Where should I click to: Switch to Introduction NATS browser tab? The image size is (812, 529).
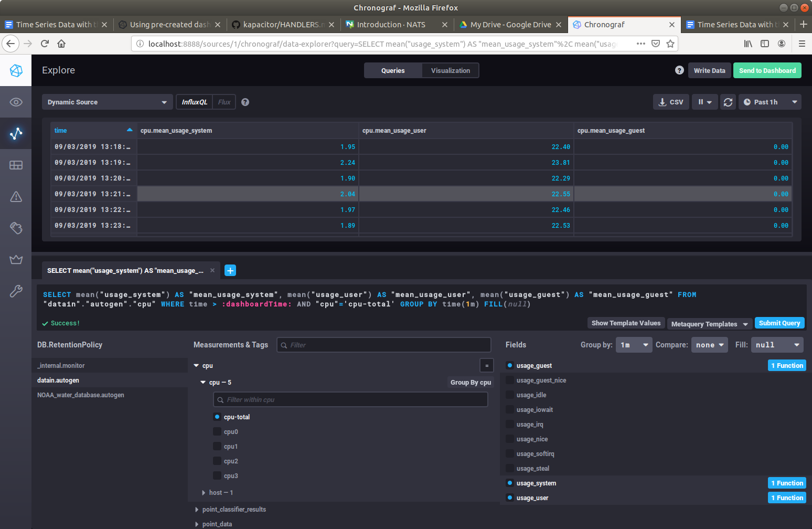click(x=391, y=25)
